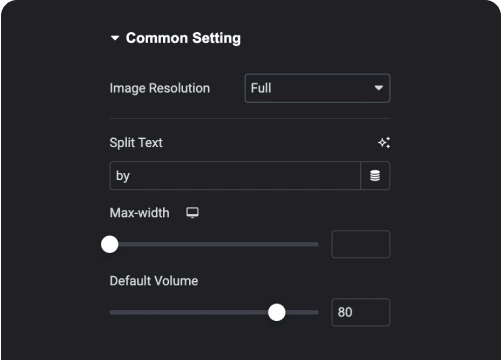
Task: Click the Max-width slider handle
Action: coord(110,244)
